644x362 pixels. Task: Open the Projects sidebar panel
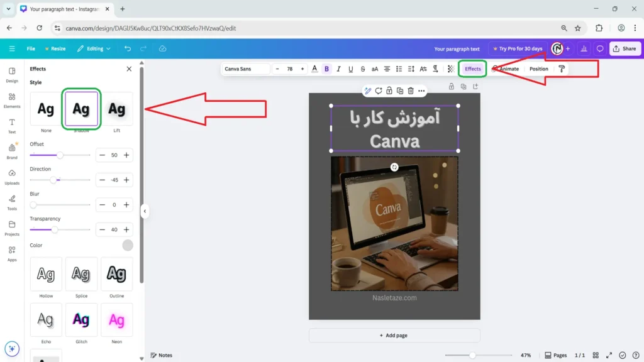(x=12, y=228)
